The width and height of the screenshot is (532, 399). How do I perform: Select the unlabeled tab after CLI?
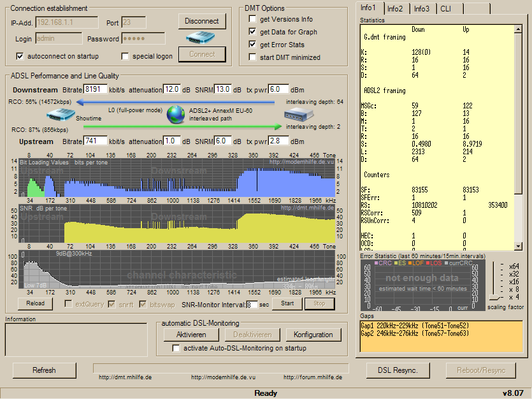pyautogui.click(x=477, y=9)
